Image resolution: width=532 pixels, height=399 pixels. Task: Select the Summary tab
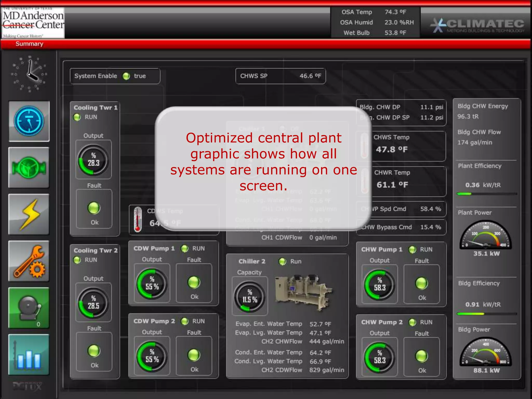(29, 44)
